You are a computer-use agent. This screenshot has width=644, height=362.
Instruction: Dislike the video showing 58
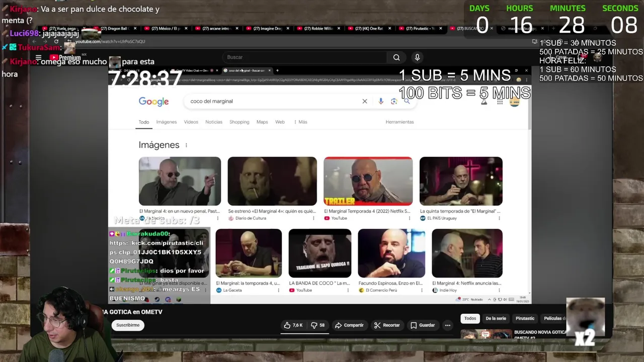pos(318,325)
